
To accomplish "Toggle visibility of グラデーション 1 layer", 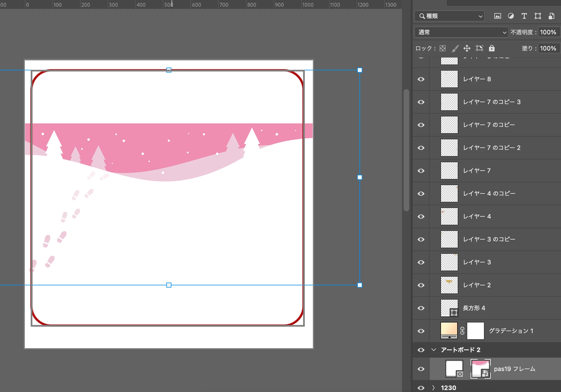I will click(x=421, y=331).
